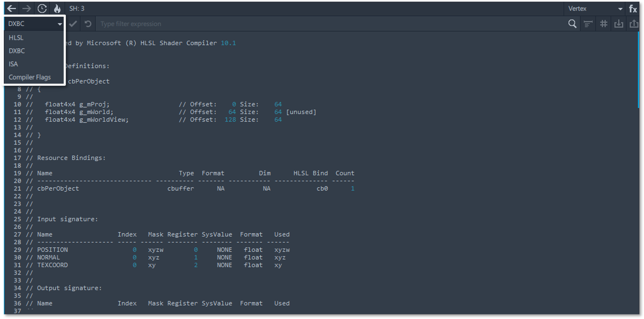
Task: Click the import download-arrow icon
Action: [x=619, y=24]
